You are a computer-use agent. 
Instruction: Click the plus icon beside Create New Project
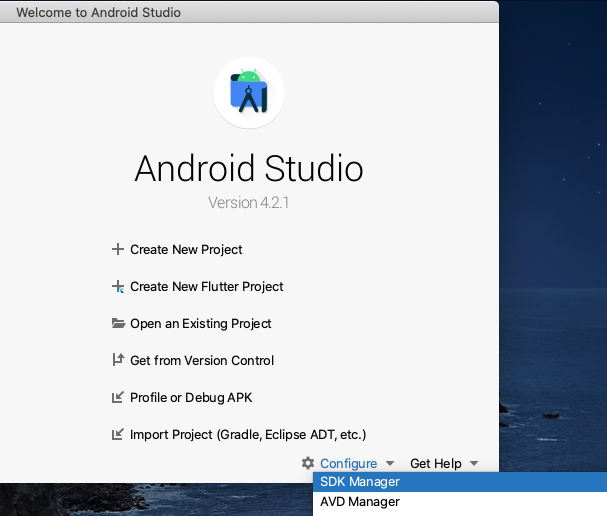(x=118, y=249)
